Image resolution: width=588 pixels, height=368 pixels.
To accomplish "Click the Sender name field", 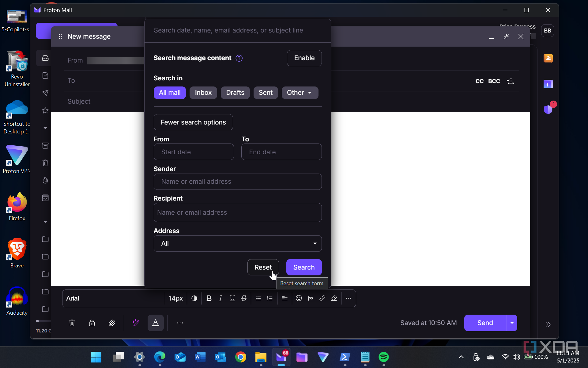I will pos(238,182).
